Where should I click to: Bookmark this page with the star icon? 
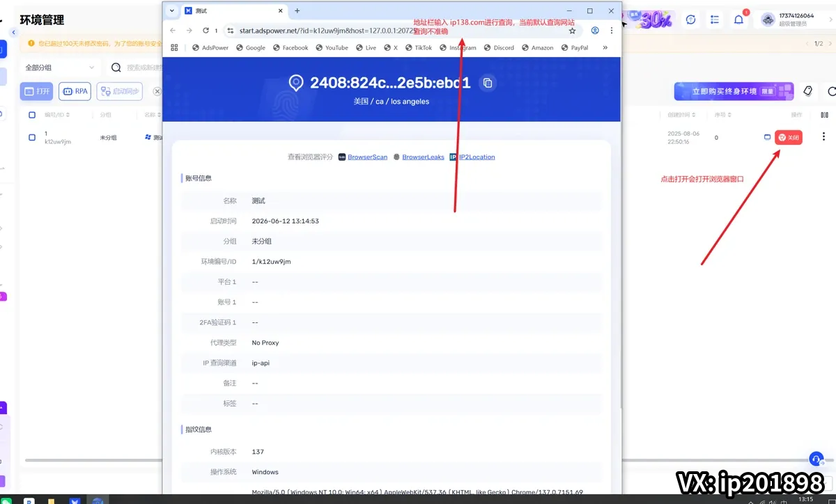click(572, 31)
